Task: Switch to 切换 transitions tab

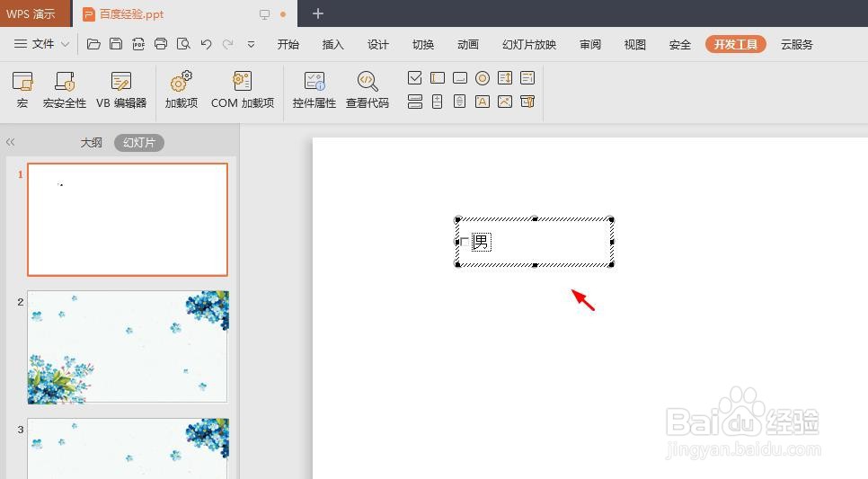Action: pyautogui.click(x=423, y=44)
